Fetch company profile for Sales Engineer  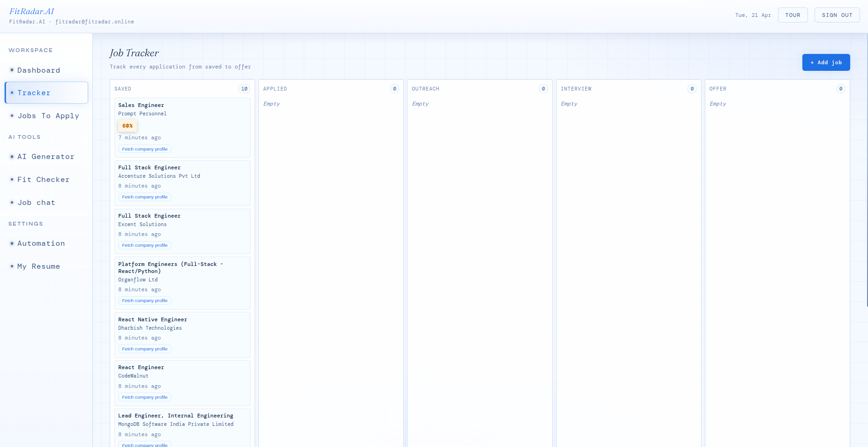(145, 149)
